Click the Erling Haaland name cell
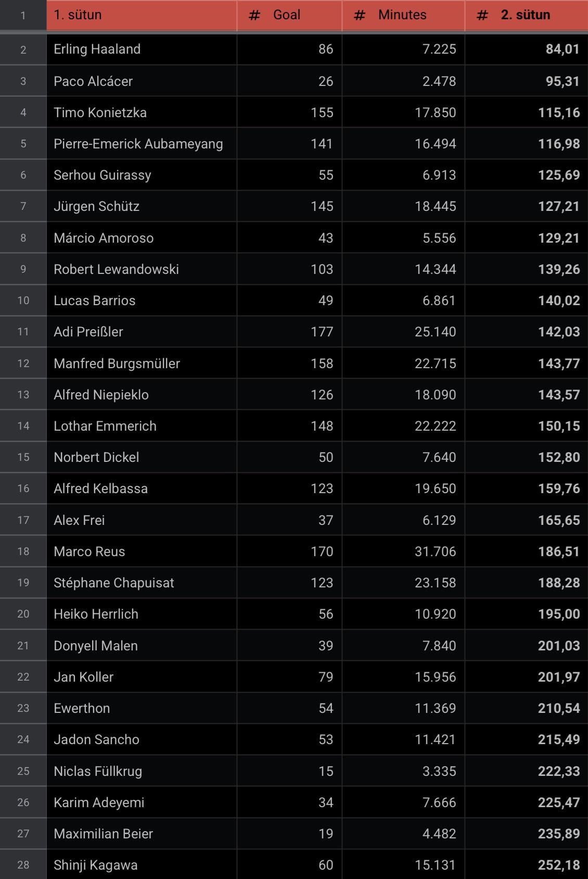The image size is (588, 879). (97, 49)
